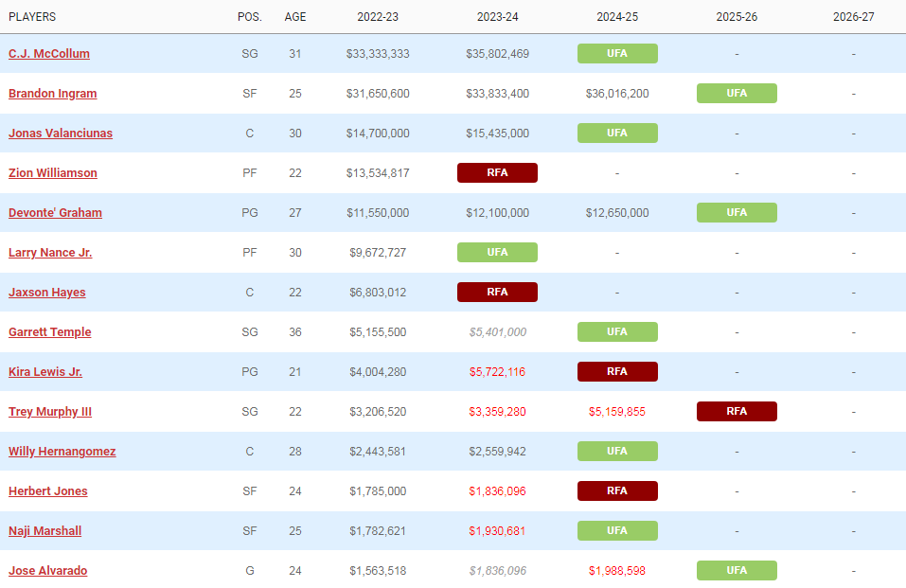Viewport: 906px width, 588px height.
Task: Click Zion Williamson's RFA badge
Action: click(x=497, y=173)
